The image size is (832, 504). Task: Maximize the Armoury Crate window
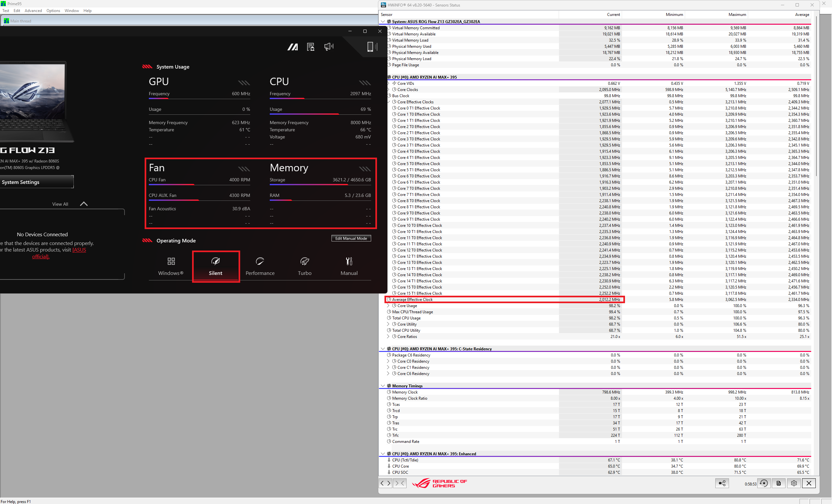pyautogui.click(x=365, y=31)
